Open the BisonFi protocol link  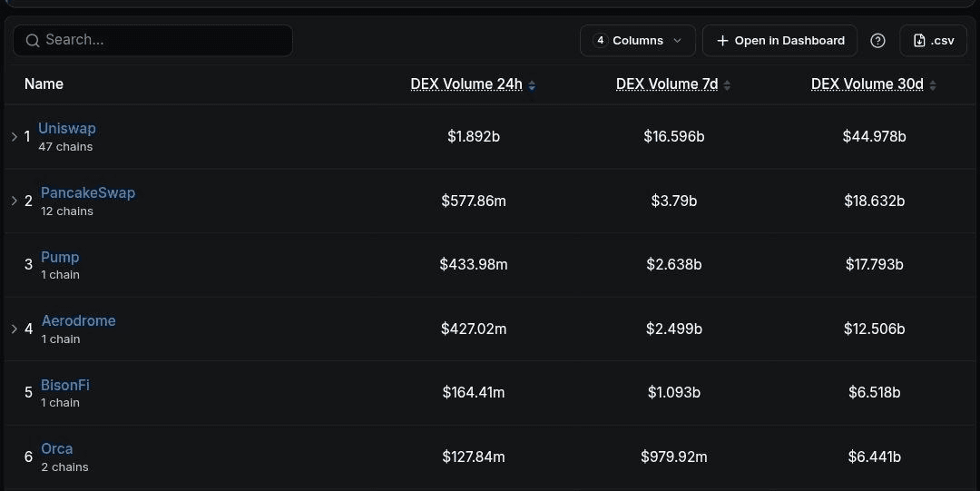(65, 385)
